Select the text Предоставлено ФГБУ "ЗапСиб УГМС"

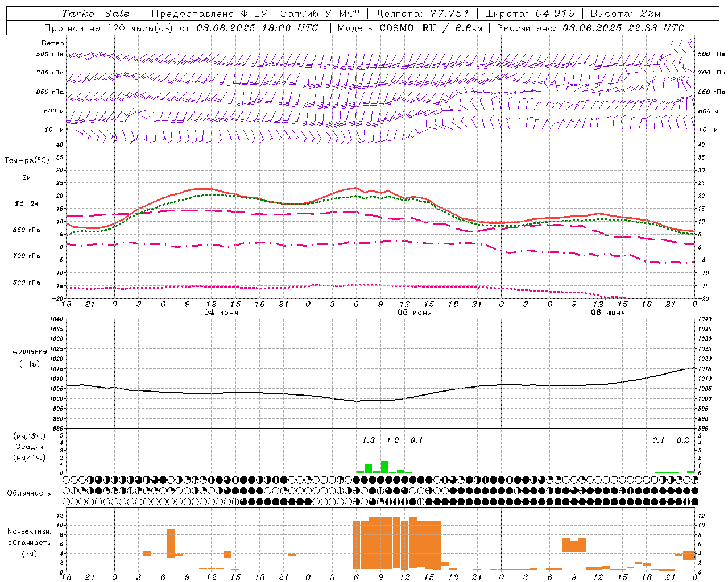click(x=257, y=14)
